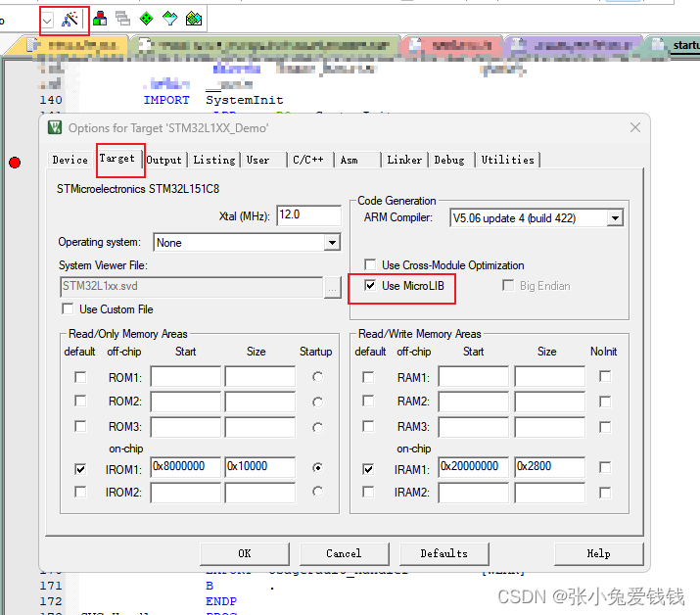Click the Manage Multi-Project Workspace icon
The width and height of the screenshot is (700, 615).
(122, 19)
